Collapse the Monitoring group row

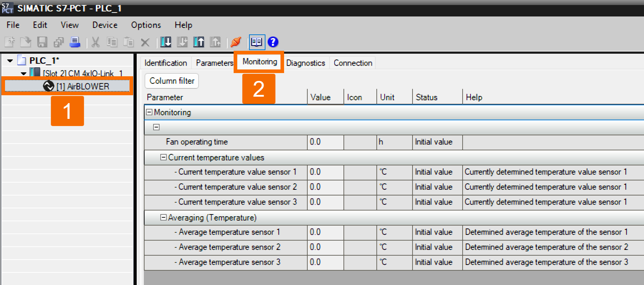(x=149, y=112)
